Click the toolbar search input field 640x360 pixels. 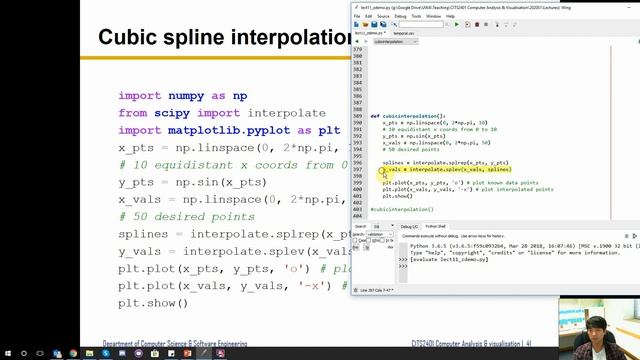[x=421, y=24]
